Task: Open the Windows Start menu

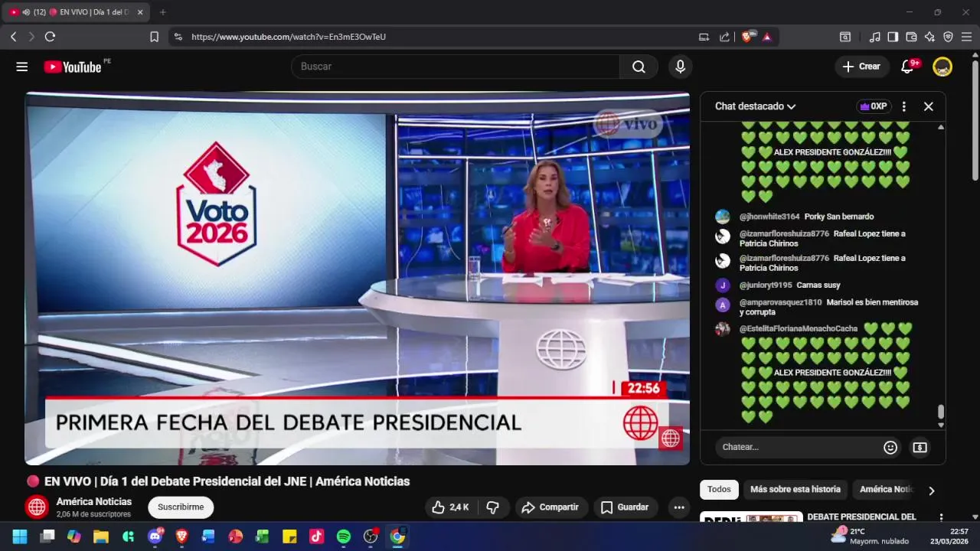Action: point(20,536)
